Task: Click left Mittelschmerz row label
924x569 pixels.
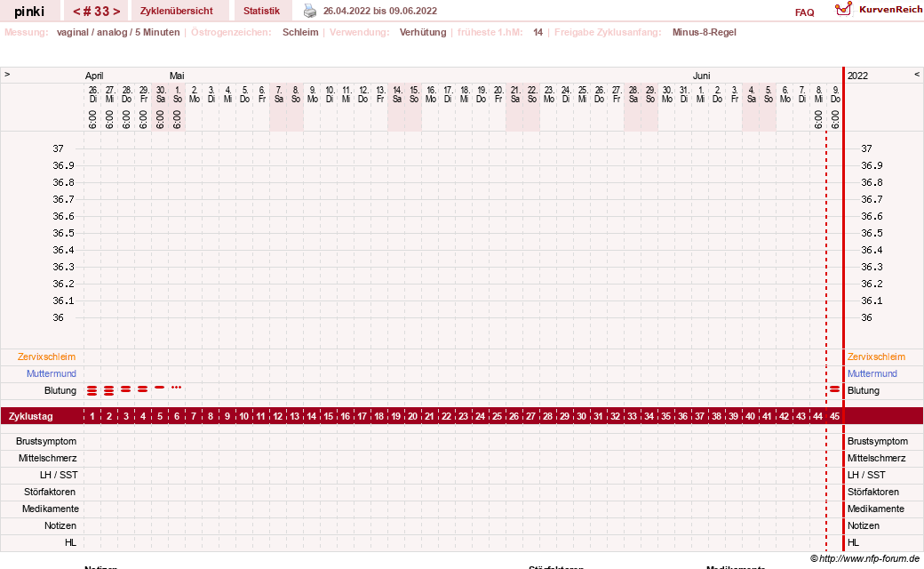Action: point(48,458)
